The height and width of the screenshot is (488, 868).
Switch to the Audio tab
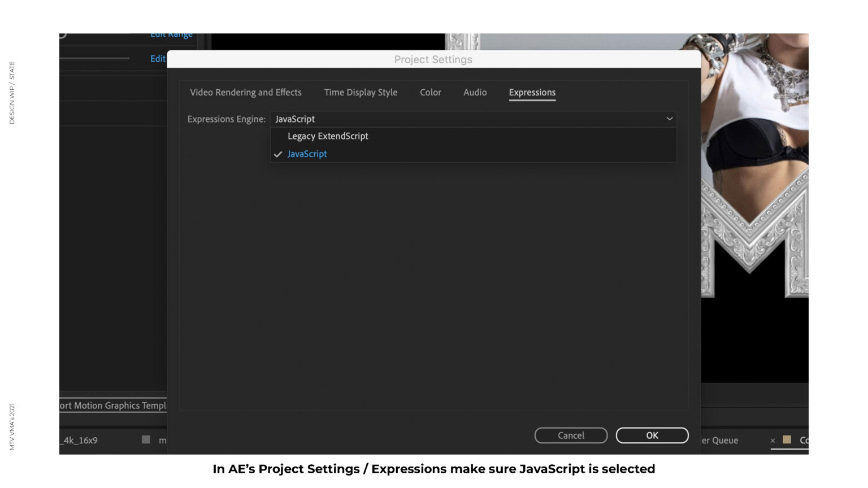click(475, 92)
